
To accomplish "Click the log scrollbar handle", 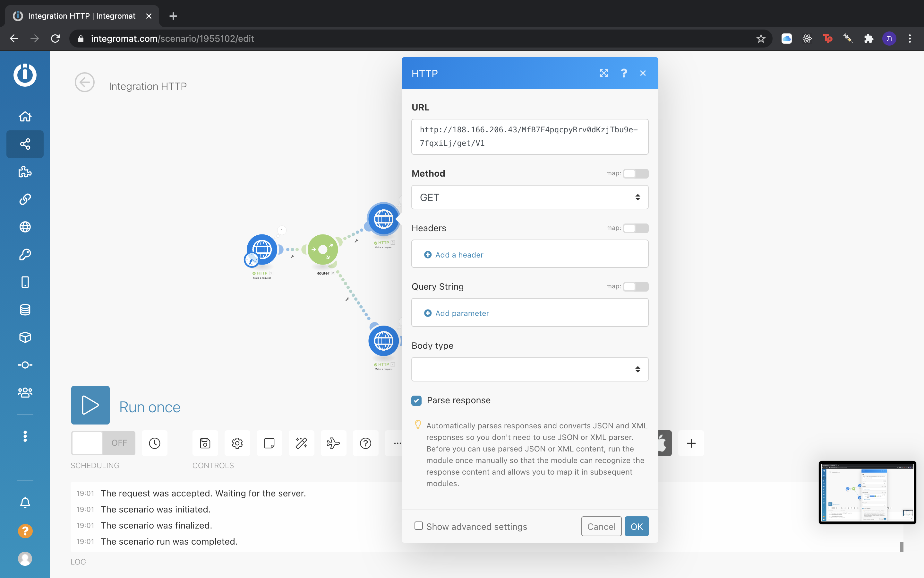I will tap(902, 547).
